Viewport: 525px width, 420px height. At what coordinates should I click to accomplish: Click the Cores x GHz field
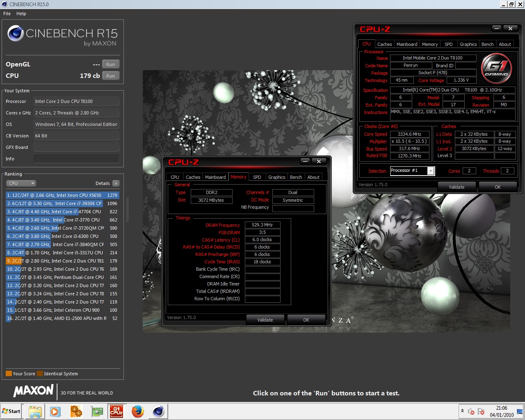[x=76, y=113]
